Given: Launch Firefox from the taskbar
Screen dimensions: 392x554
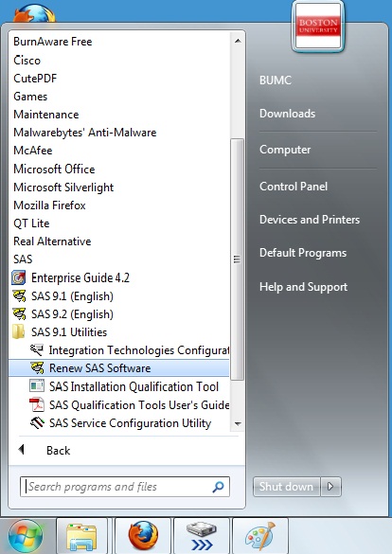Looking at the screenshot, I should pyautogui.click(x=143, y=536).
